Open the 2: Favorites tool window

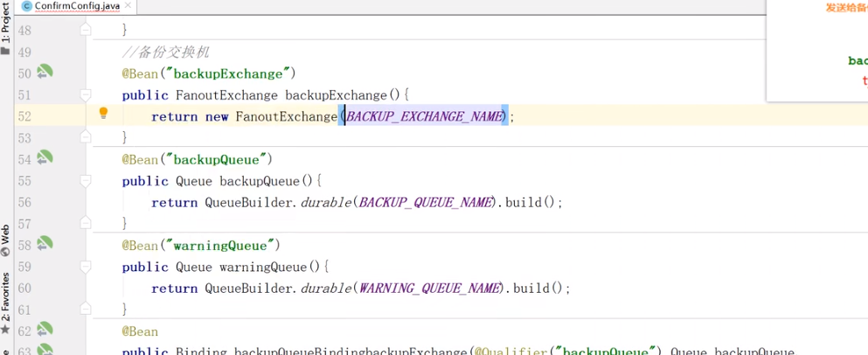(x=5, y=297)
